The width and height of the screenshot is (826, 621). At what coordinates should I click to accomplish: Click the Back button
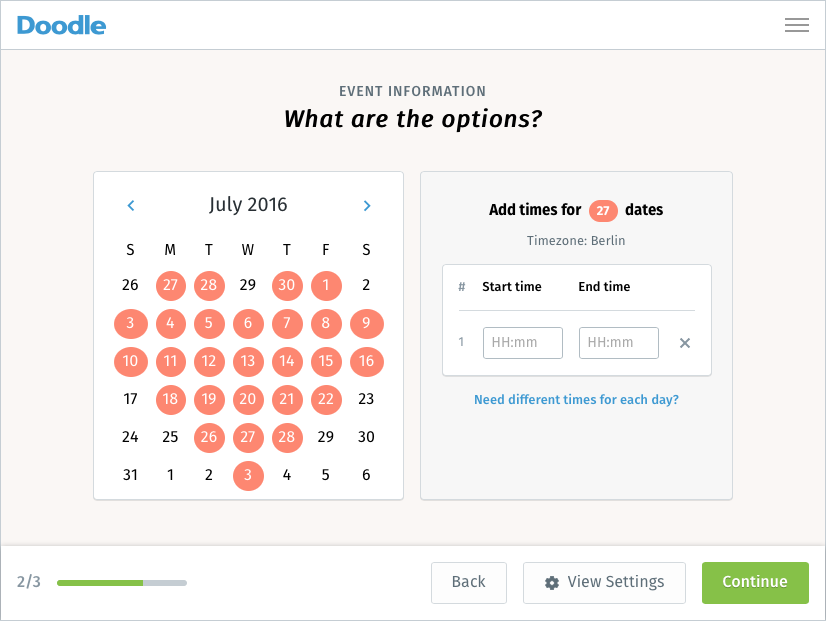pos(469,583)
